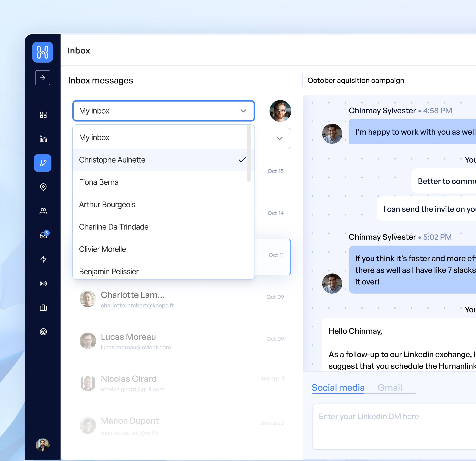Switch to the Social media tab
The image size is (476, 461).
click(338, 388)
